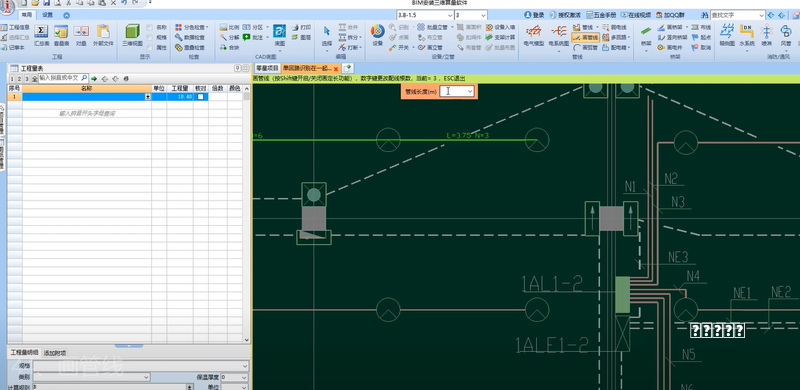Open the 在线视频 online video link

pos(636,15)
